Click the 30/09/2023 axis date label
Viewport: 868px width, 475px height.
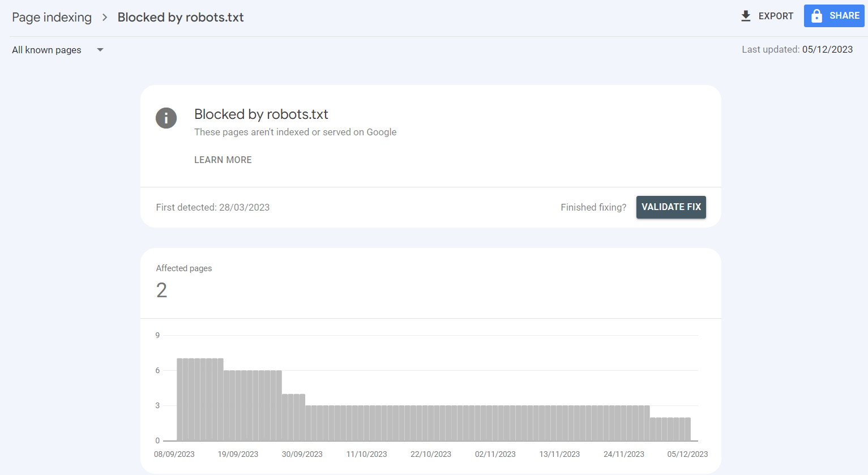[302, 454]
